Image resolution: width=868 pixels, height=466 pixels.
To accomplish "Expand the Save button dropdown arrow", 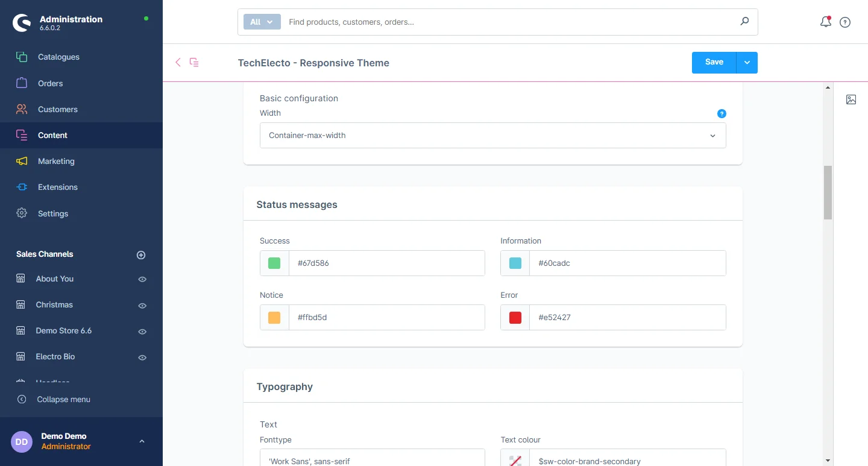I will (747, 63).
